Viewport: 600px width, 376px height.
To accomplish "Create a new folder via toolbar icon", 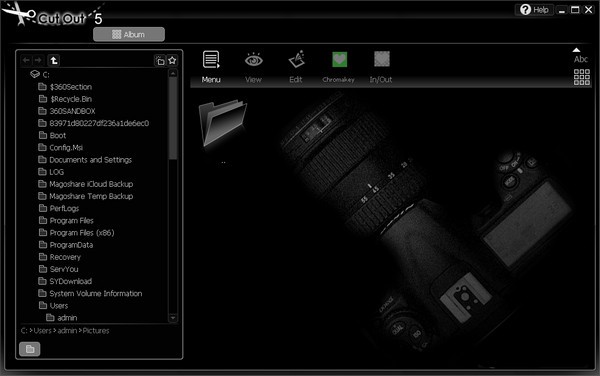I will pos(160,60).
